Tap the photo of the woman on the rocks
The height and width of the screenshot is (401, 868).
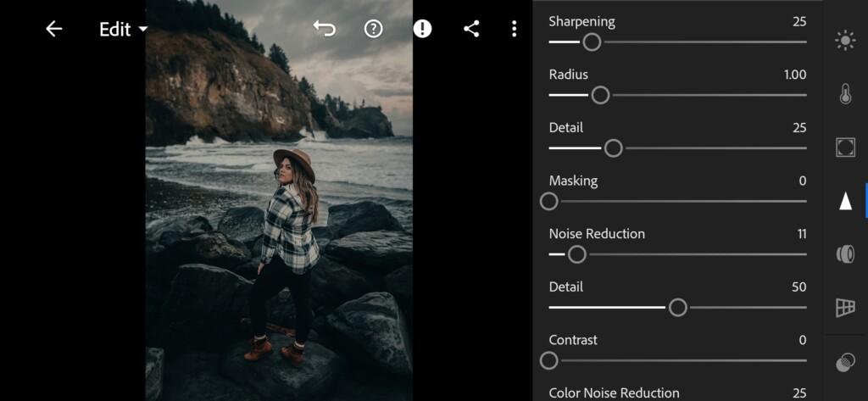point(279,200)
